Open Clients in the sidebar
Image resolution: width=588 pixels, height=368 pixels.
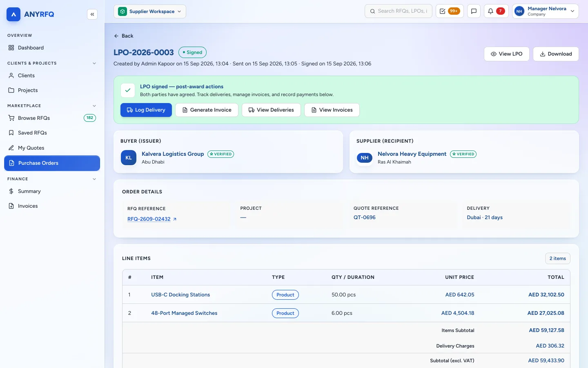[x=52, y=76]
